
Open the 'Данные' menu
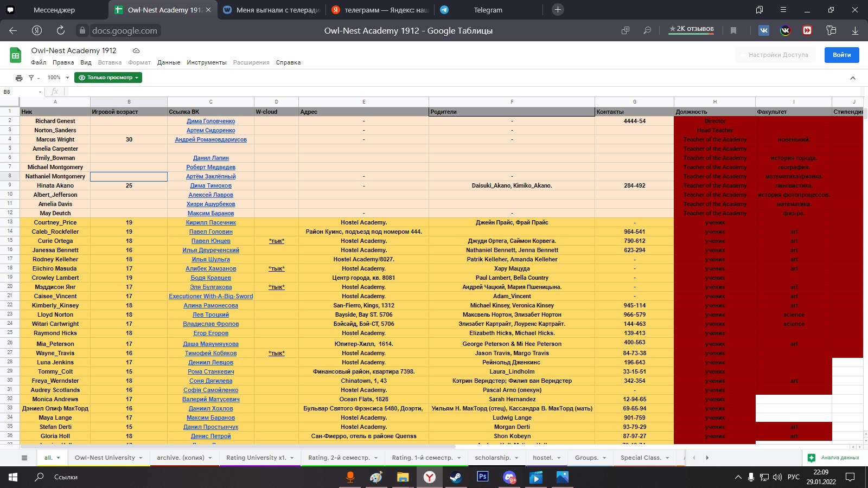[x=169, y=62]
